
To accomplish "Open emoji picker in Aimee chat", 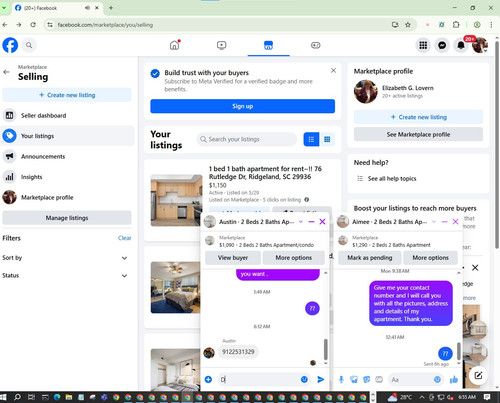I will coord(437,379).
